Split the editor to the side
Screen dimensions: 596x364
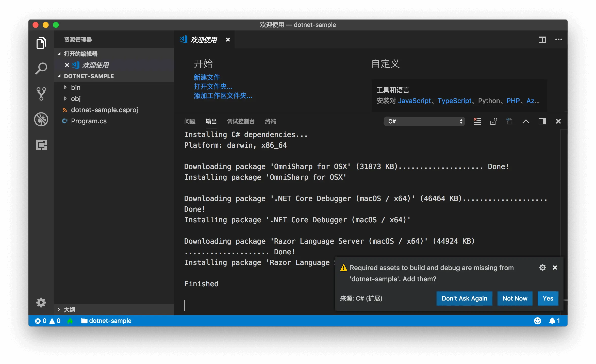click(542, 40)
